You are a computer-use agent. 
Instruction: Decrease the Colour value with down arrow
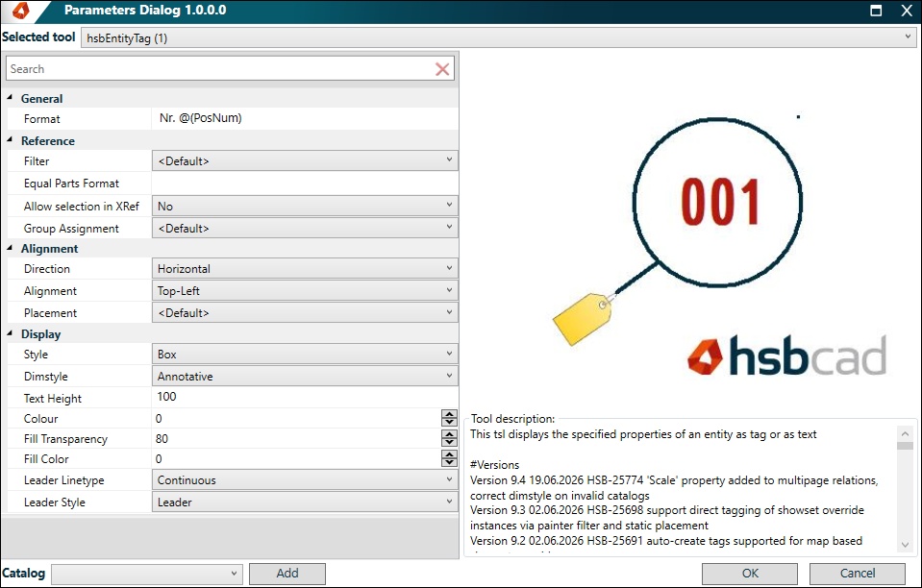click(449, 422)
